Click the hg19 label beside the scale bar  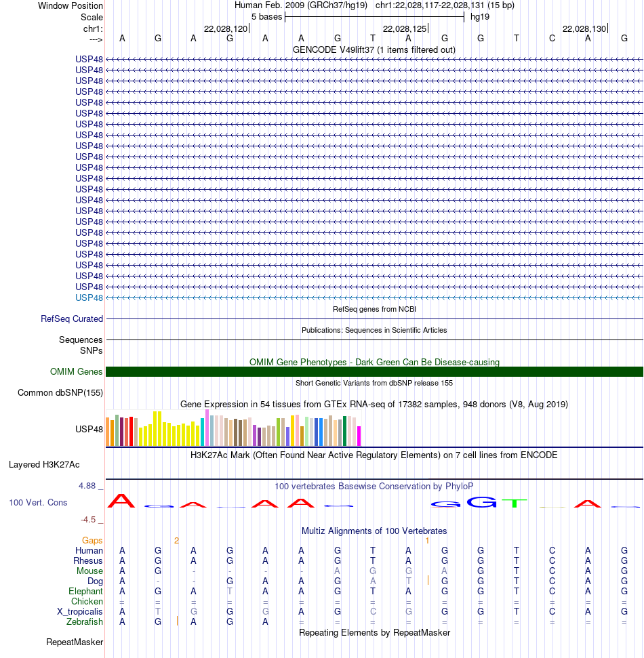pyautogui.click(x=479, y=17)
